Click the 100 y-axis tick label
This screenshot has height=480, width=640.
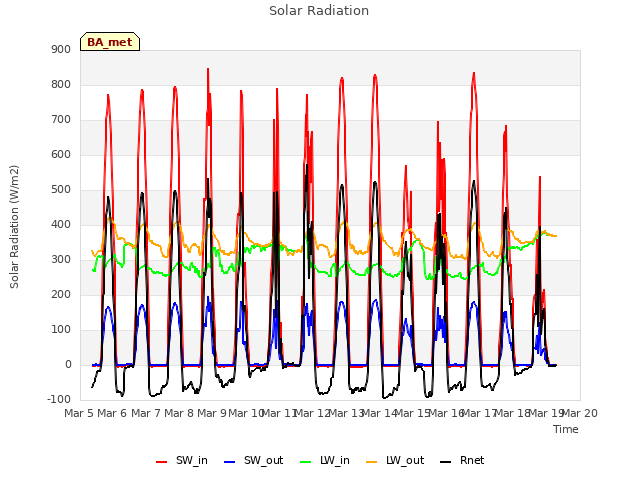61,330
